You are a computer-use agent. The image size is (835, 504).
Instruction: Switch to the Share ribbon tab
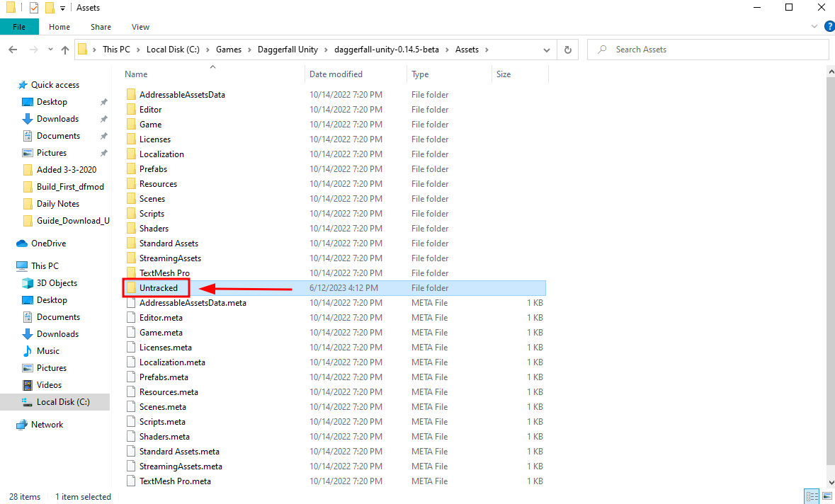(101, 27)
